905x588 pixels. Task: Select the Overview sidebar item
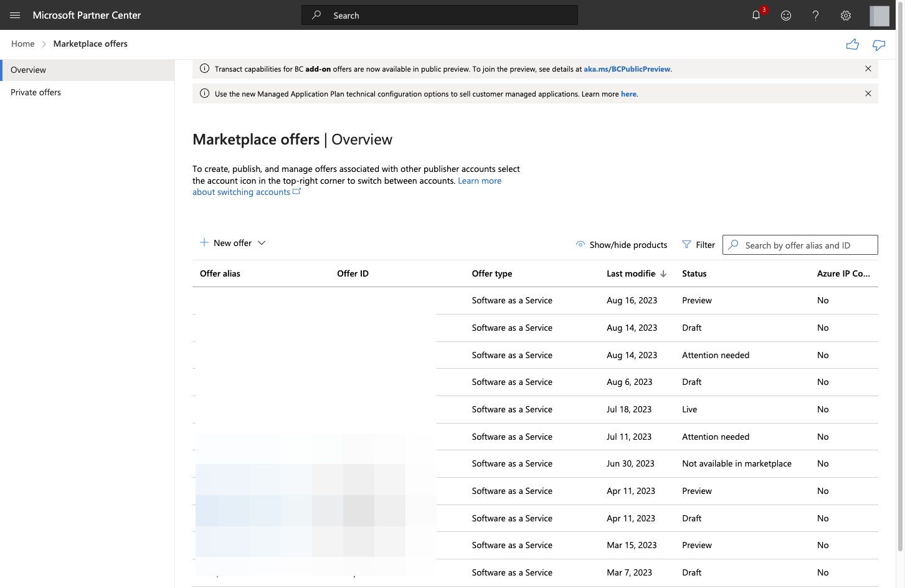pyautogui.click(x=87, y=70)
